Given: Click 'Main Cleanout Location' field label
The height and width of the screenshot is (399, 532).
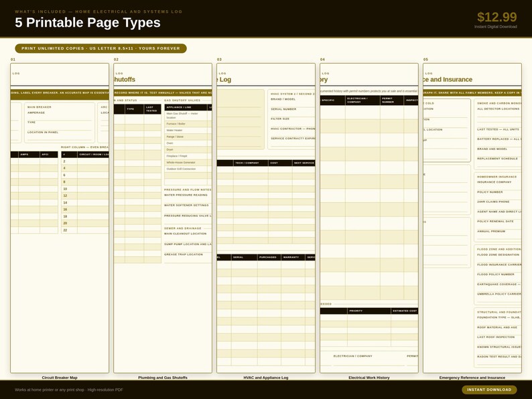Looking at the screenshot, I should [x=185, y=234].
